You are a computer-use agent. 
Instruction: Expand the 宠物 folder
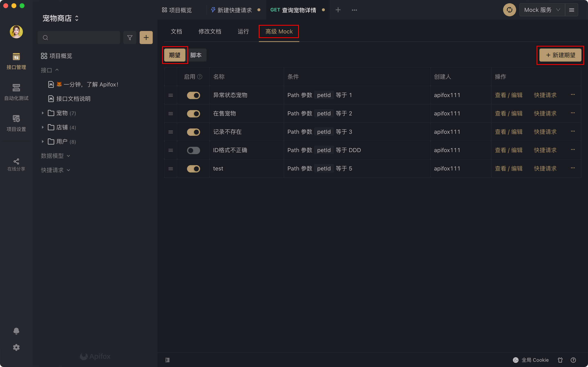pos(43,113)
